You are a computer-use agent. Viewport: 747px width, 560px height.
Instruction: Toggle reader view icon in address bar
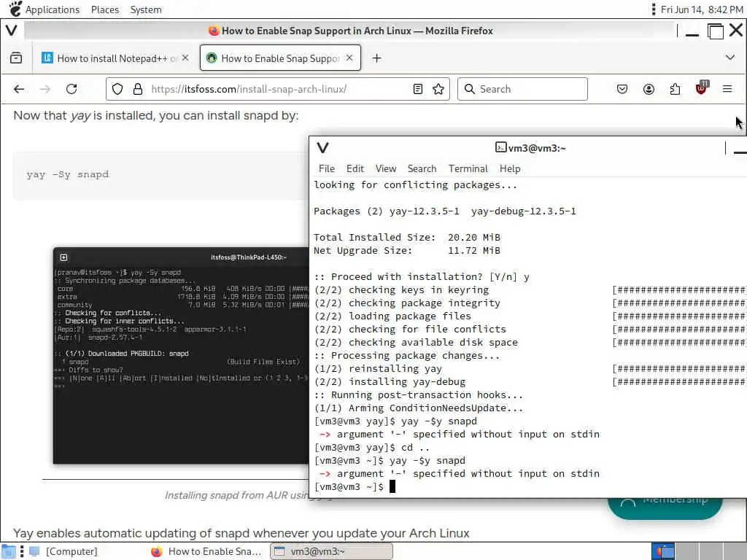click(x=418, y=89)
